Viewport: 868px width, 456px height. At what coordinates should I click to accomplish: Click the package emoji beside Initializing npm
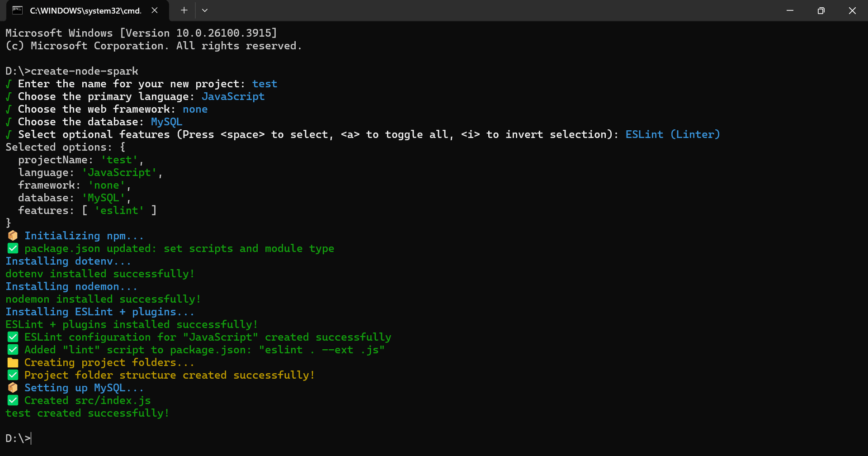click(13, 236)
